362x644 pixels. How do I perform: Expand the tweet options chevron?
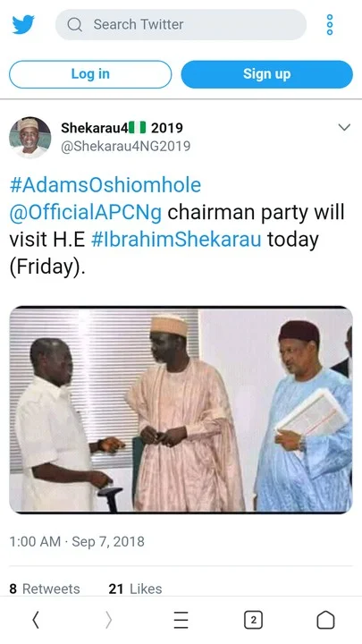(344, 127)
